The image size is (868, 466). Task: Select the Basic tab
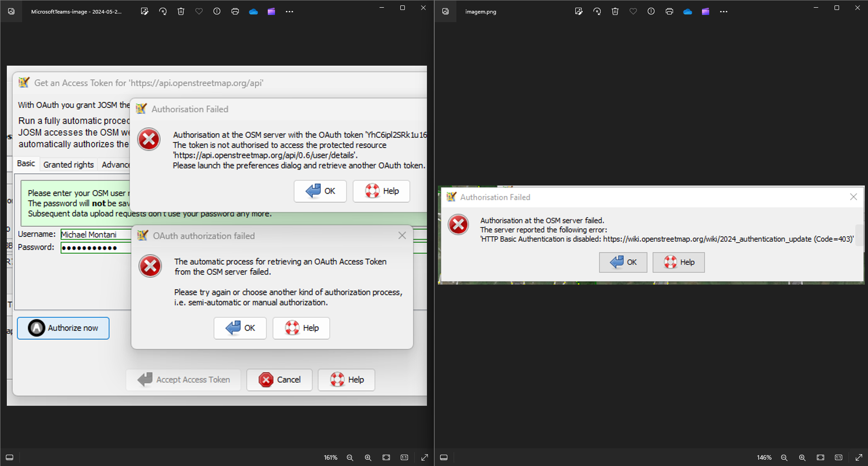click(26, 164)
